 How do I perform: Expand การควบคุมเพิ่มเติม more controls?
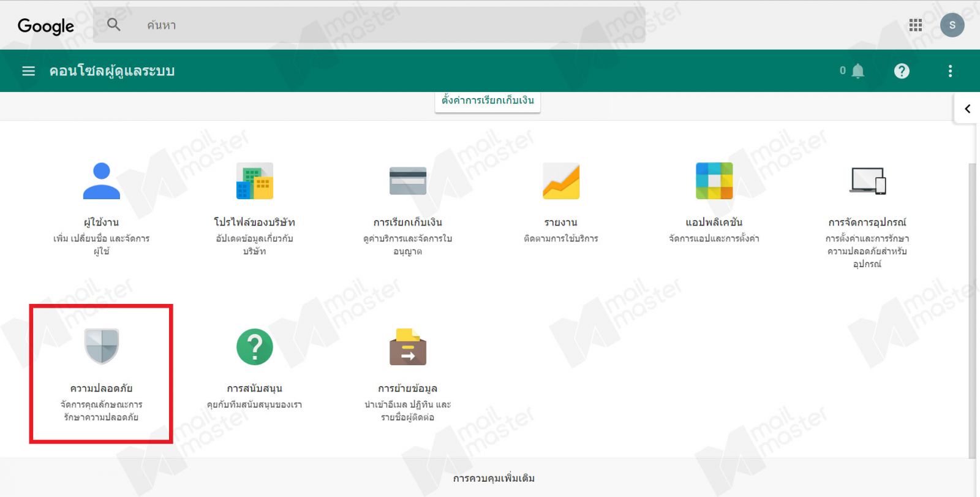coord(494,478)
